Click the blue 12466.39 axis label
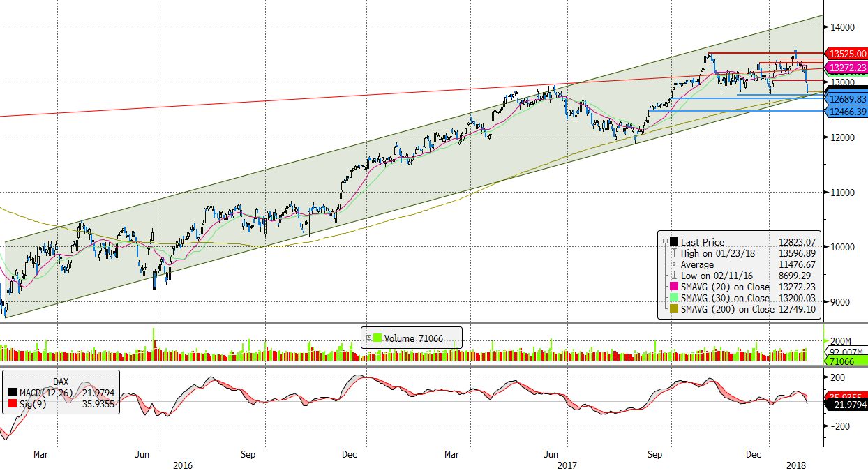 847,112
